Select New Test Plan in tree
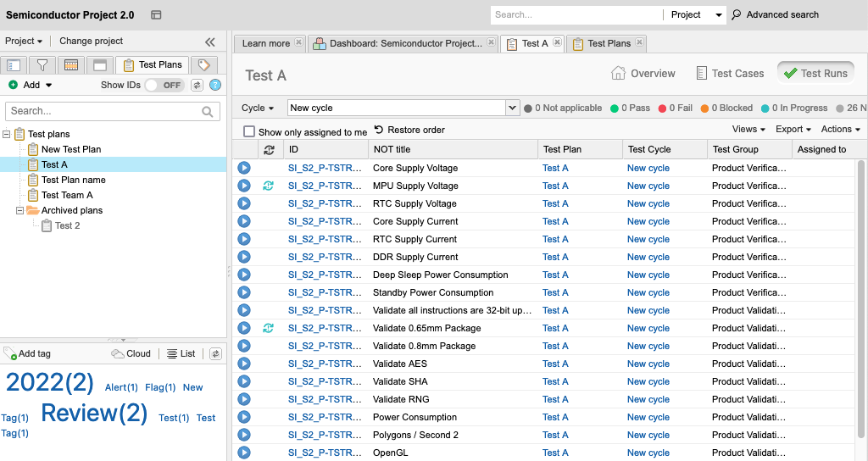This screenshot has height=461, width=868. (x=71, y=149)
